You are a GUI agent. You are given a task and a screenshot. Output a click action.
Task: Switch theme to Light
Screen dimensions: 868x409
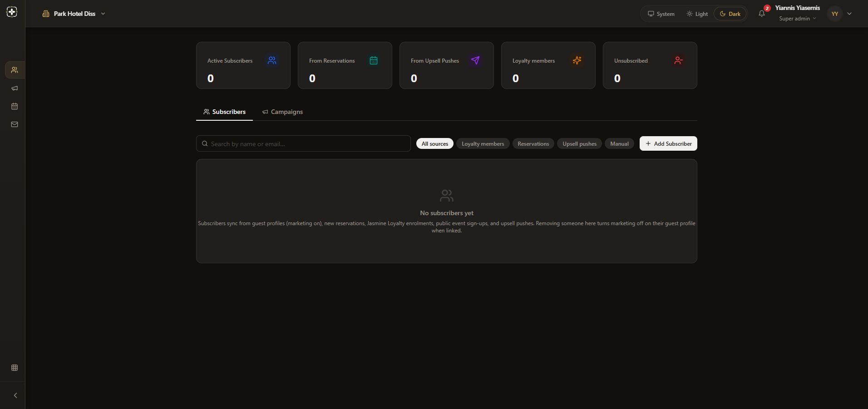(x=697, y=14)
